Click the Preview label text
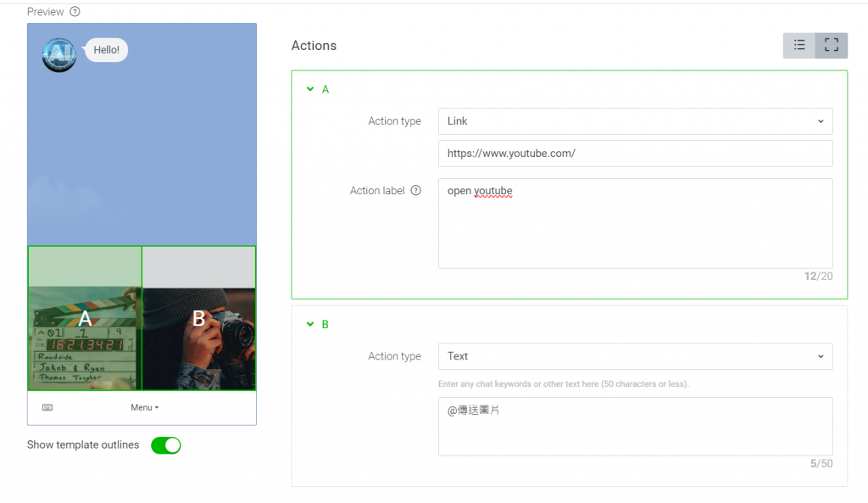The width and height of the screenshot is (868, 503). 46,12
